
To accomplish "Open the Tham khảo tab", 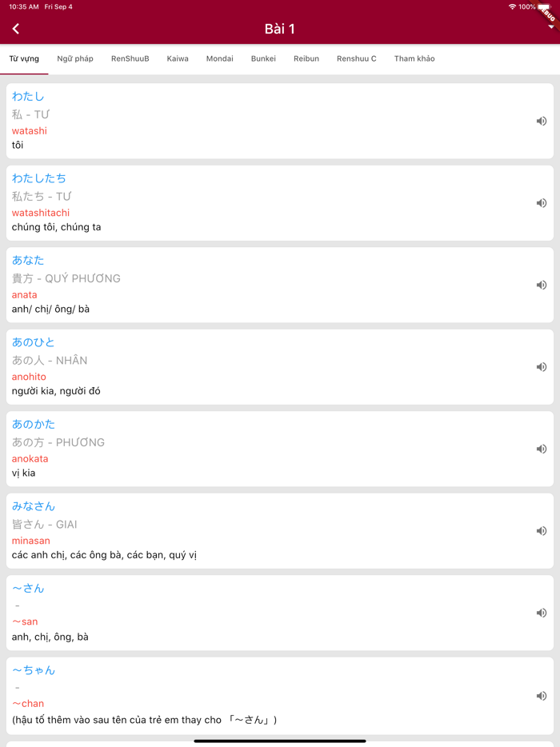I will coord(414,59).
